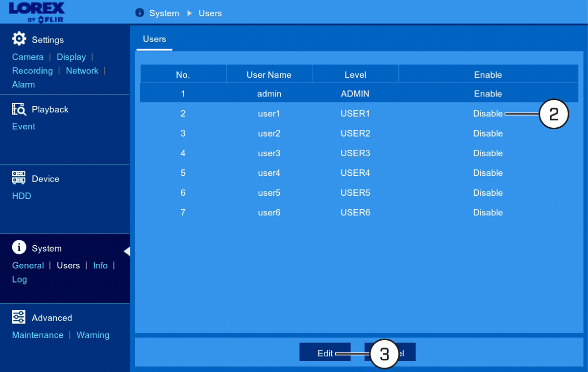Click the Edit button
Screen dimensions: 588x372
point(325,352)
